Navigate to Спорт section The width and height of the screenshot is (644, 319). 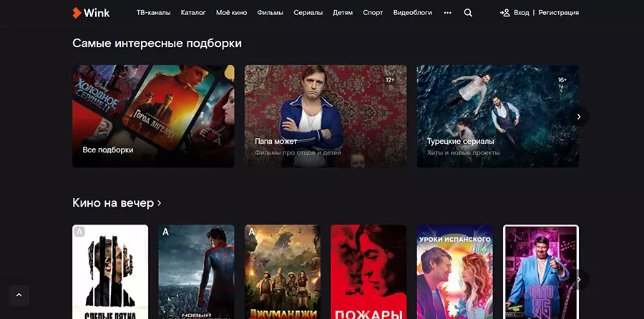373,13
